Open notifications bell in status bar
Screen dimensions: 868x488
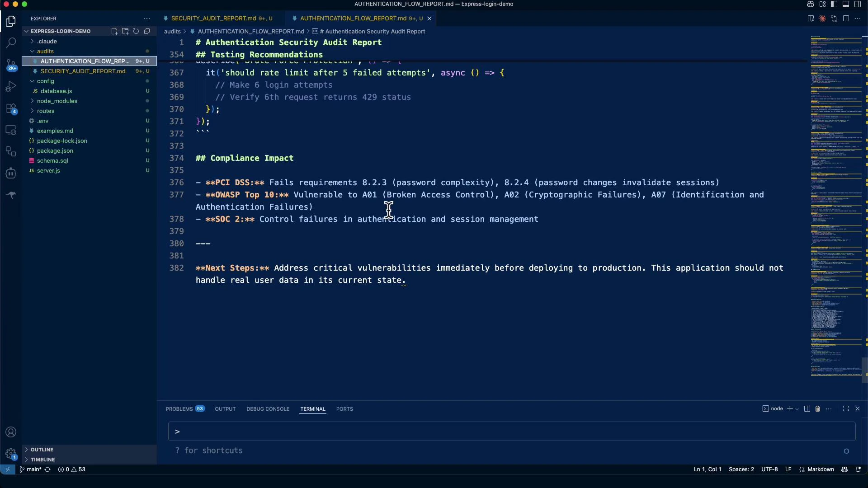(x=858, y=469)
